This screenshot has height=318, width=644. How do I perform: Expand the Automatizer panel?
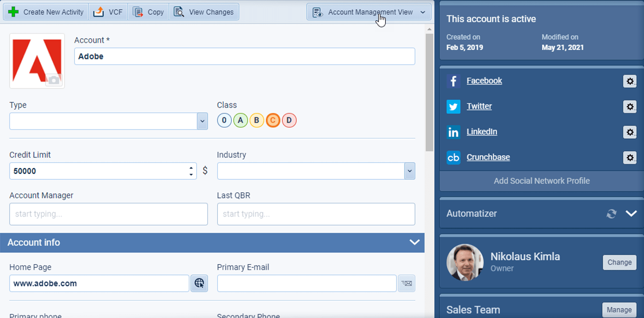pyautogui.click(x=631, y=213)
